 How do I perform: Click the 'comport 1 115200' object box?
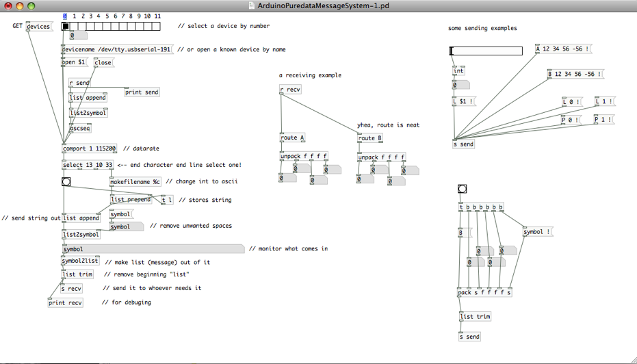90,148
